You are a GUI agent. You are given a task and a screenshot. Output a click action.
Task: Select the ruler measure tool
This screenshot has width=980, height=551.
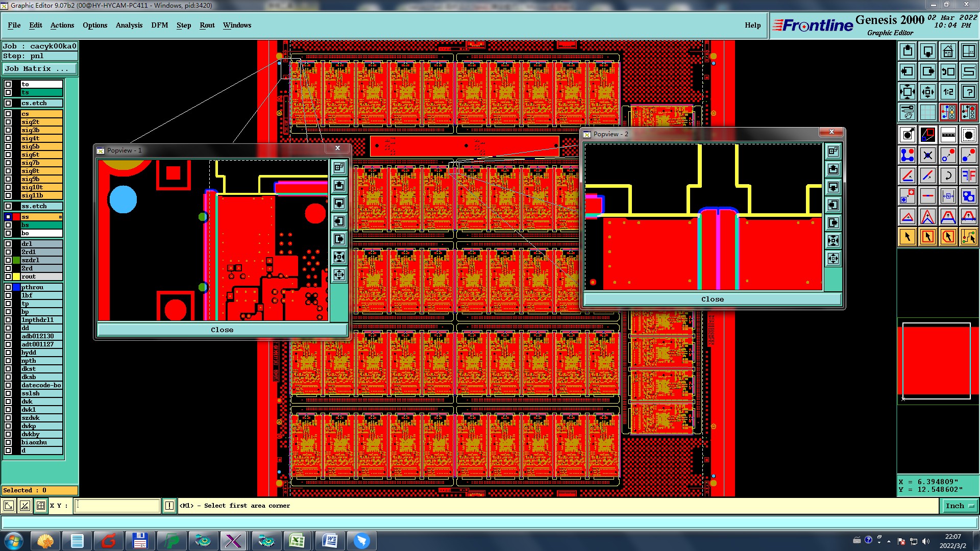(x=948, y=135)
